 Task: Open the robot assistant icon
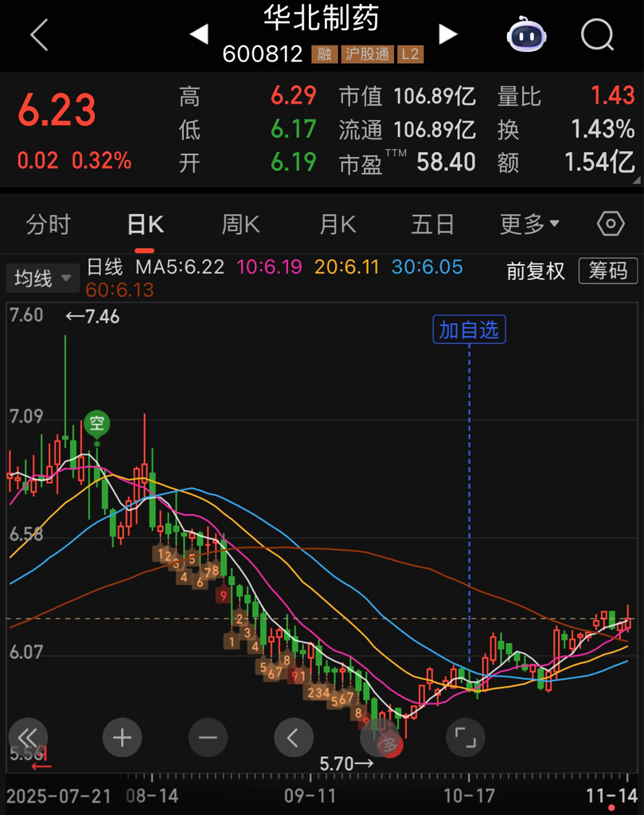coord(526,34)
